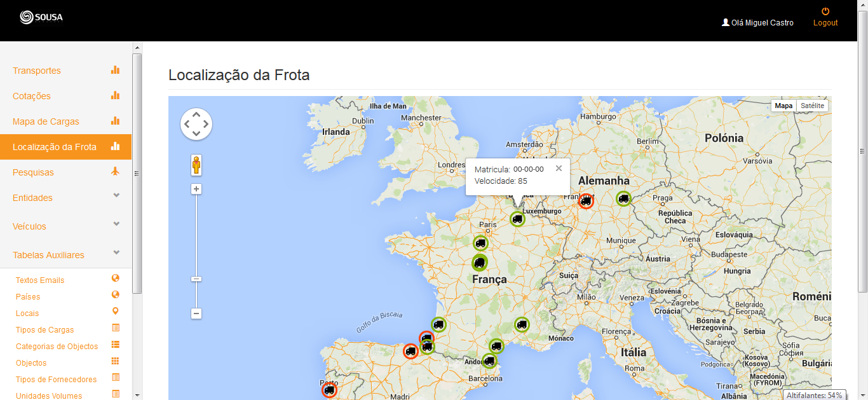This screenshot has height=400, width=868.
Task: Click the Pesquisas airplane icon
Action: [x=115, y=172]
